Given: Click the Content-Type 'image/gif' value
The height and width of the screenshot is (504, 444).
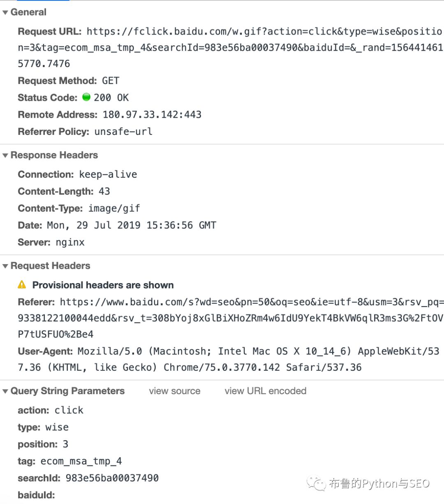Looking at the screenshot, I should pyautogui.click(x=114, y=209).
